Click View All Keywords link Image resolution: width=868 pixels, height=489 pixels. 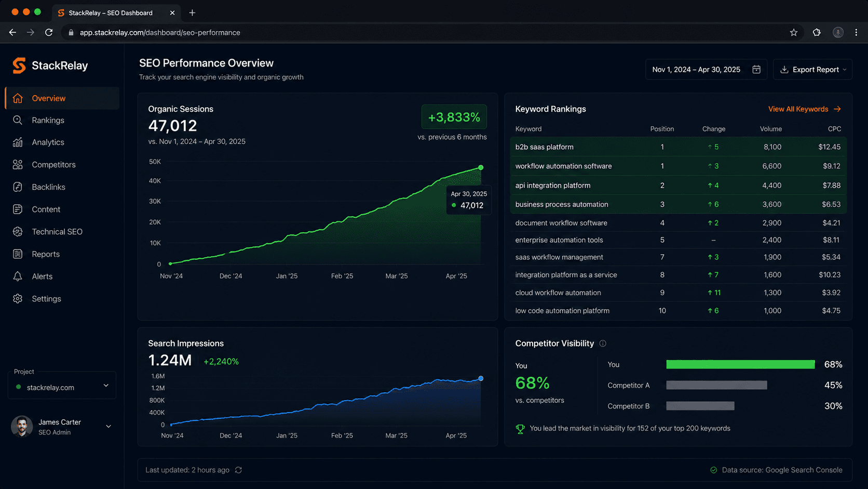click(x=804, y=109)
